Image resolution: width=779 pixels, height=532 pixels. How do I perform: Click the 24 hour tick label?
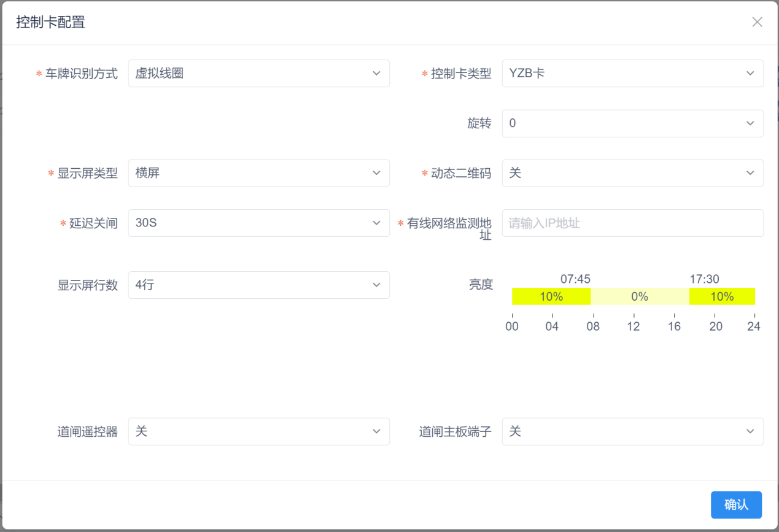[x=753, y=326]
